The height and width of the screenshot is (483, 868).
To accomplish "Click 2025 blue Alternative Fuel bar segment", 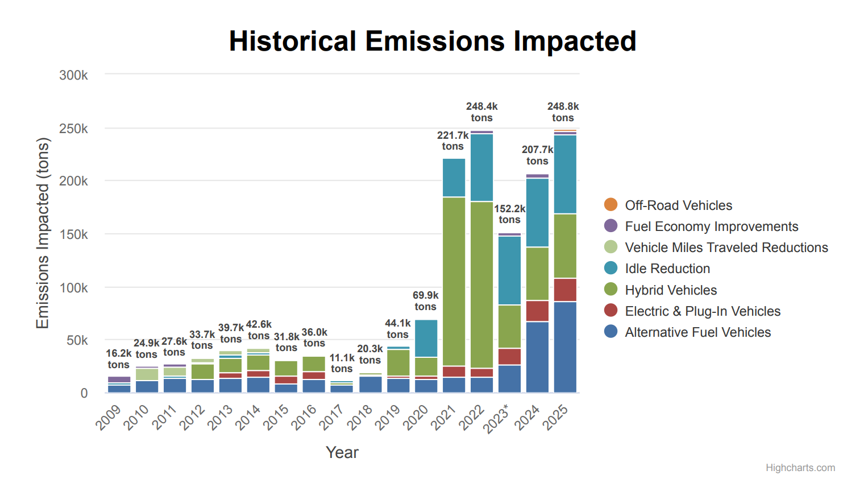I will [565, 347].
